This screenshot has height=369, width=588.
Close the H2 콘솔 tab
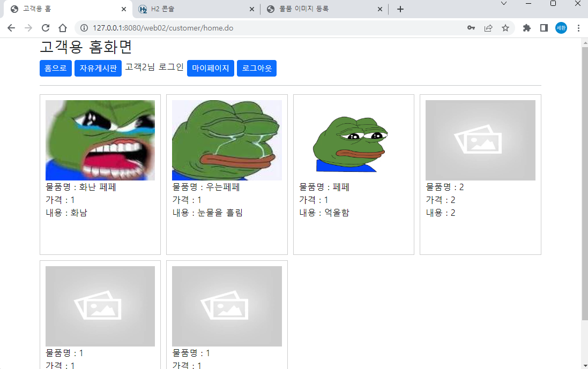coord(251,9)
